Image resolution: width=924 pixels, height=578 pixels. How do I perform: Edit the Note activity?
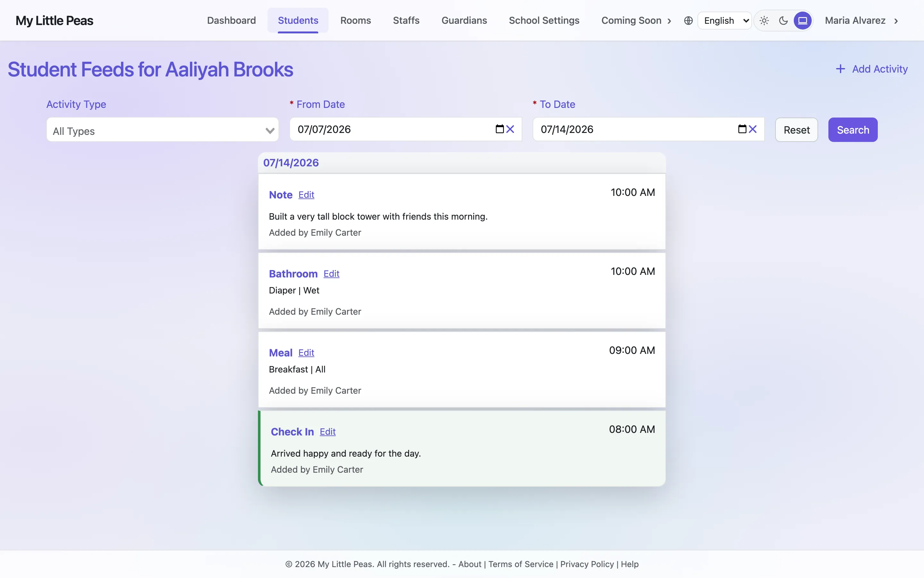306,195
